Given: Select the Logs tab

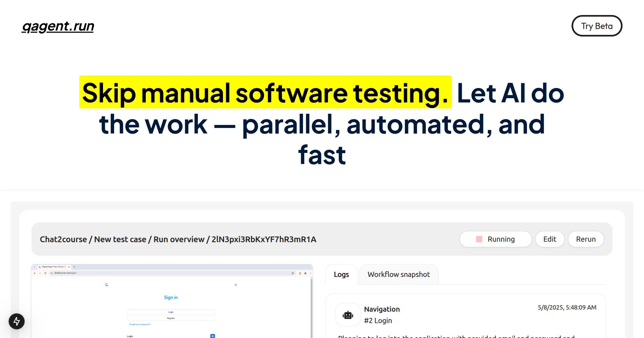Looking at the screenshot, I should coord(341,274).
